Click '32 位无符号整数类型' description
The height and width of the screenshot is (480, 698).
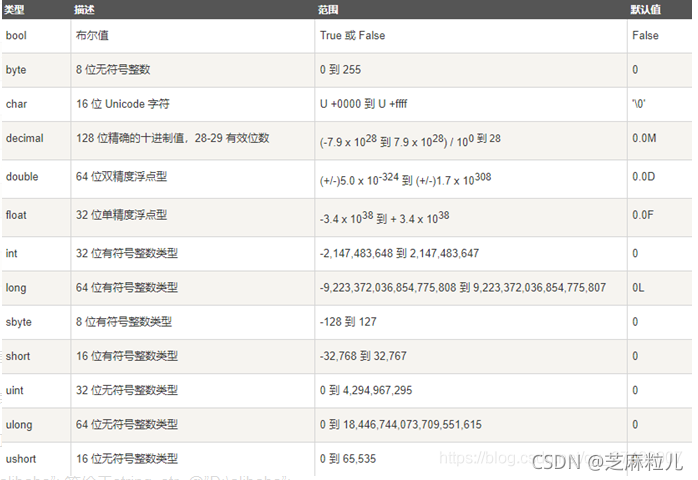click(x=127, y=391)
